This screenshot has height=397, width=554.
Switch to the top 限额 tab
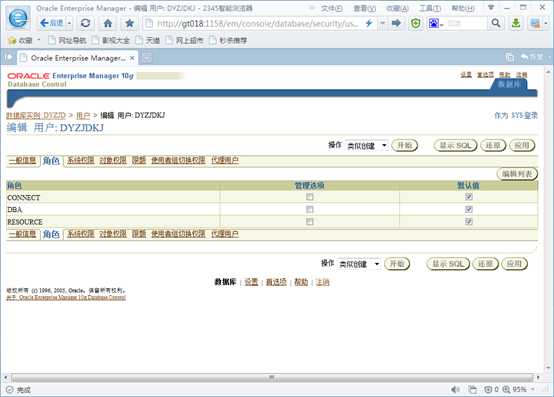pyautogui.click(x=139, y=160)
